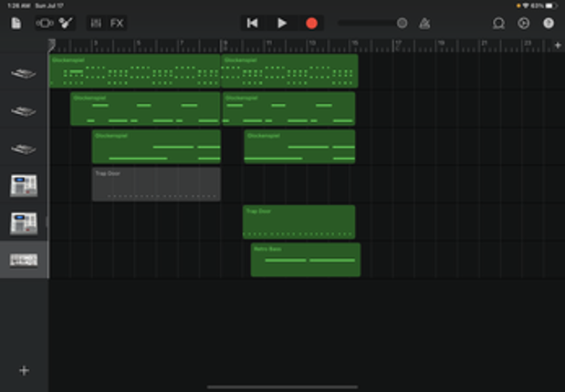Select third-track Glockenspiel region starting at bar 10
This screenshot has height=392, width=565.
click(299, 147)
